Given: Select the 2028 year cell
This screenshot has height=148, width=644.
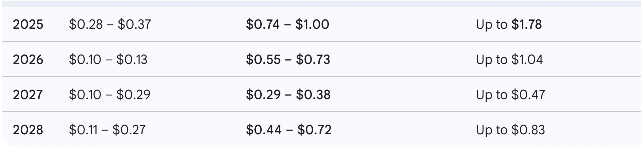Looking at the screenshot, I should tap(28, 130).
